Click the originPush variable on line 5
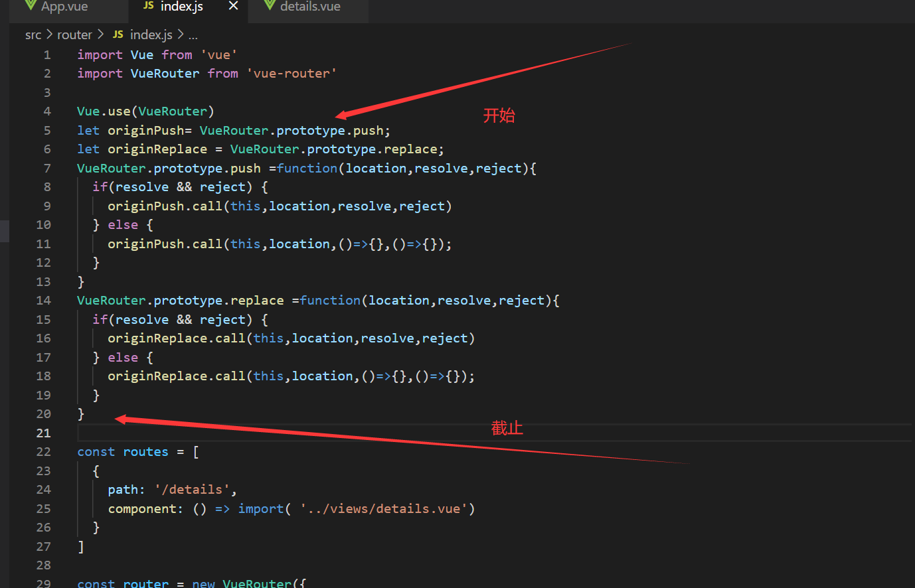This screenshot has width=915, height=588. pos(145,131)
